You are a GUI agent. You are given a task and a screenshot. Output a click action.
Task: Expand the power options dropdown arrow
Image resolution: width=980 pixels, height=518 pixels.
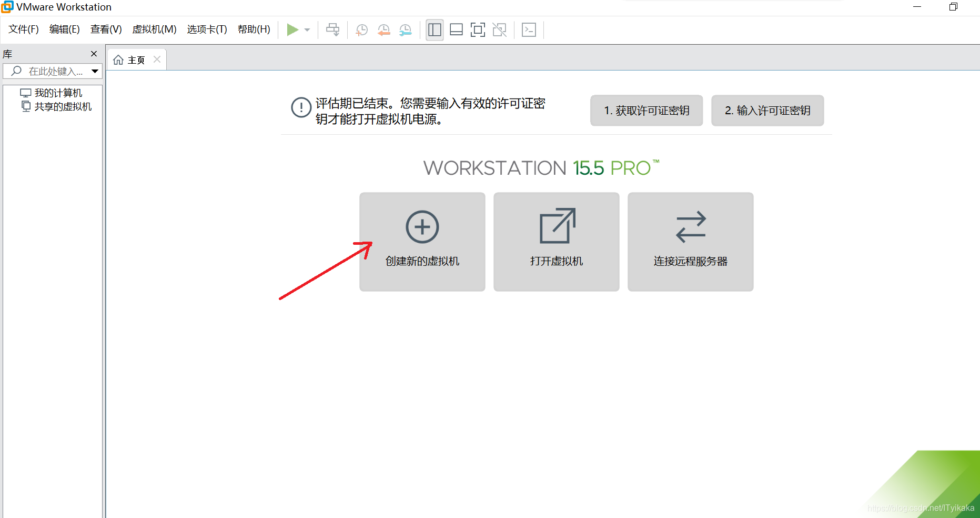307,30
